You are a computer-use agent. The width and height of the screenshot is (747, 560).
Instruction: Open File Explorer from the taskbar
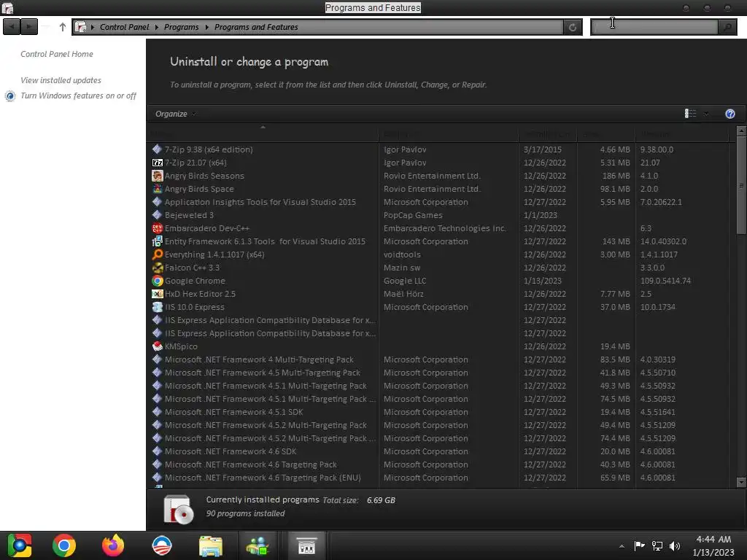point(211,546)
